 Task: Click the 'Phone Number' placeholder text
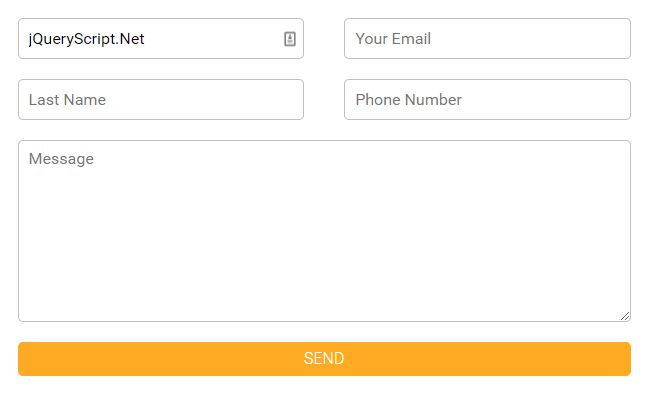[x=408, y=100]
